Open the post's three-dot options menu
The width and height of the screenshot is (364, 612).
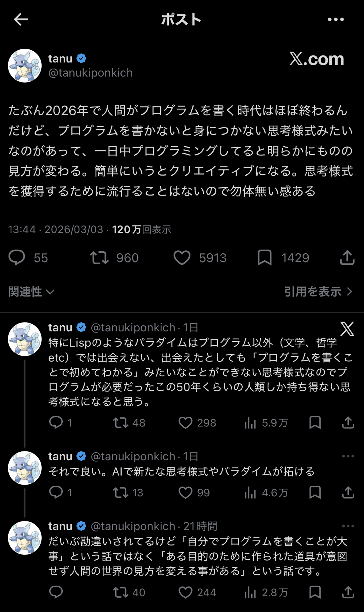click(336, 20)
